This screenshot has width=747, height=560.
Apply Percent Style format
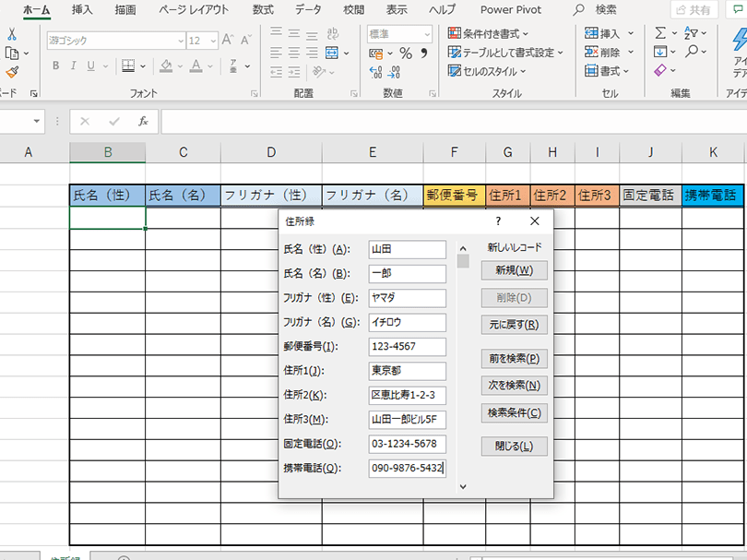click(406, 54)
